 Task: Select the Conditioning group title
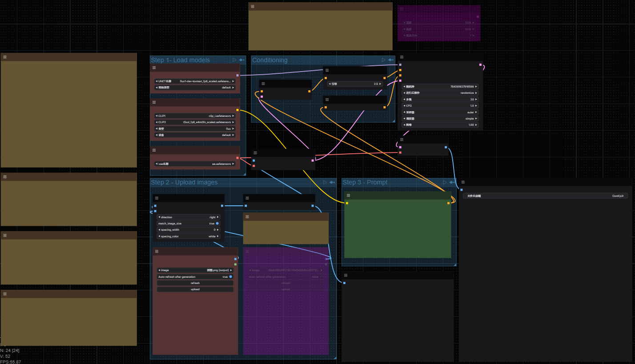tap(270, 60)
